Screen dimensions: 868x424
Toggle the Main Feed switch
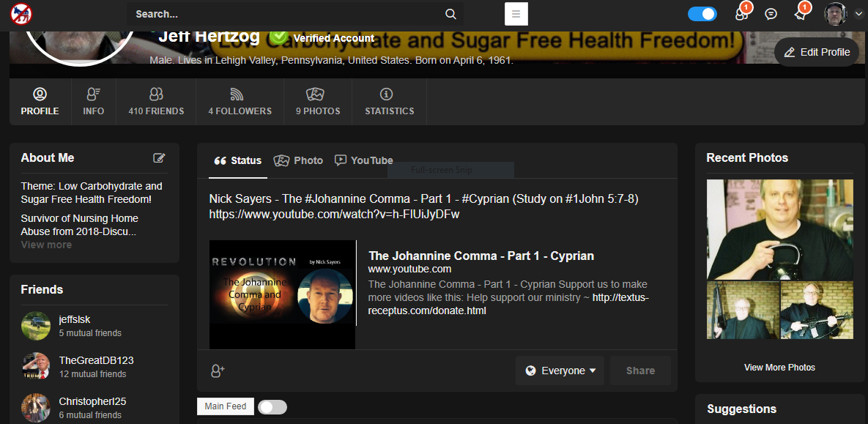(272, 406)
